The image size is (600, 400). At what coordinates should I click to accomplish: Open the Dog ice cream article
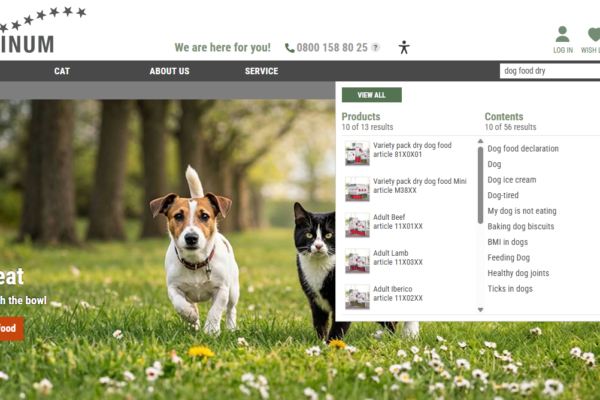coord(511,180)
